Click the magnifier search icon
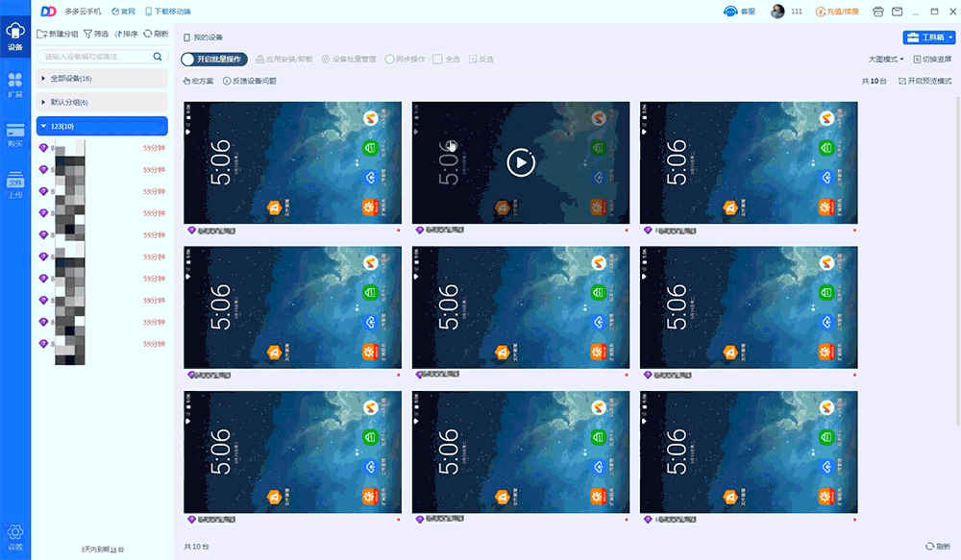 click(158, 57)
